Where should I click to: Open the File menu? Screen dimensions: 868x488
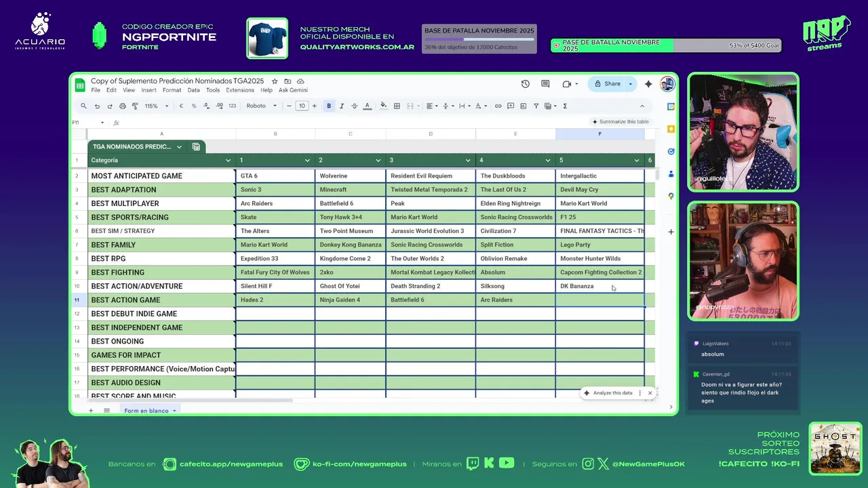pos(96,90)
